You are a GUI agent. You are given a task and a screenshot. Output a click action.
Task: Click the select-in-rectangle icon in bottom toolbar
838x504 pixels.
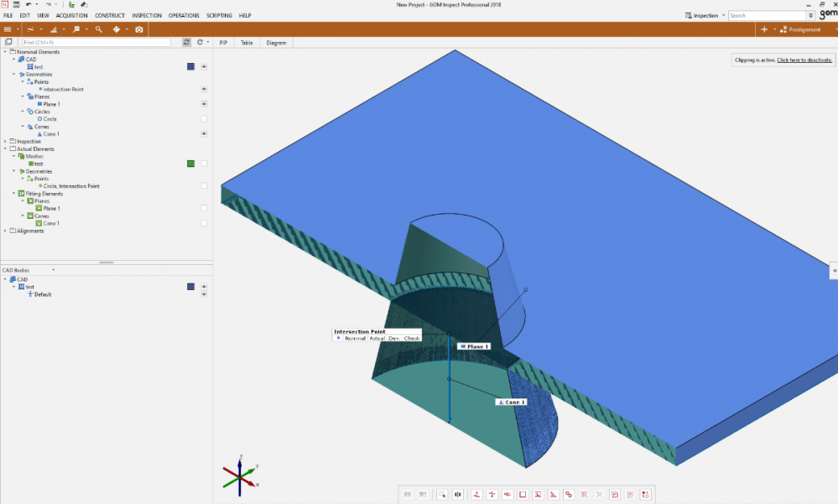(442, 495)
